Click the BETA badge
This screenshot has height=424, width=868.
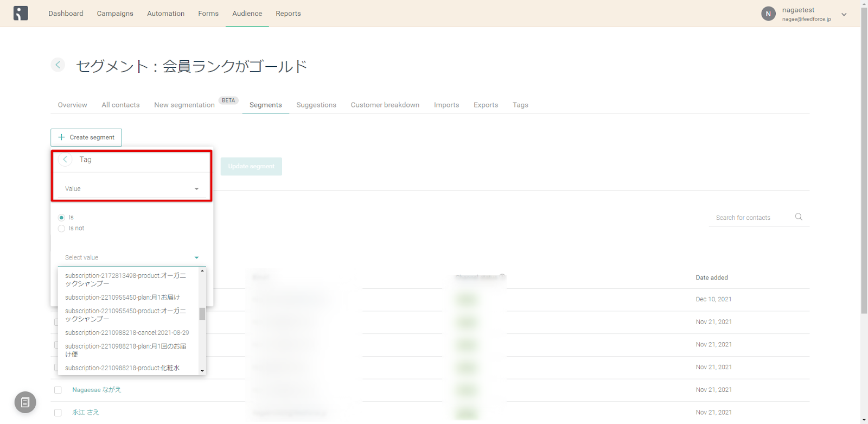[x=228, y=100]
